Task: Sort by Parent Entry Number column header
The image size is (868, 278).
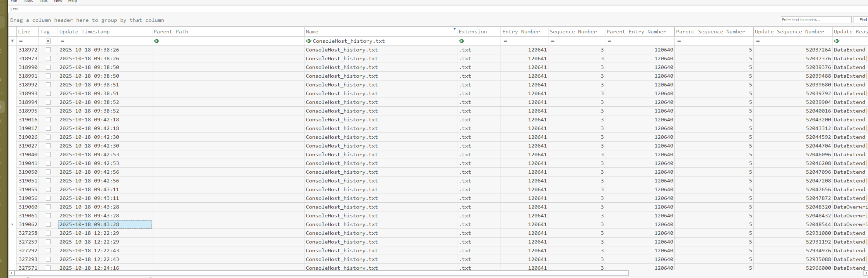Action: (x=640, y=32)
